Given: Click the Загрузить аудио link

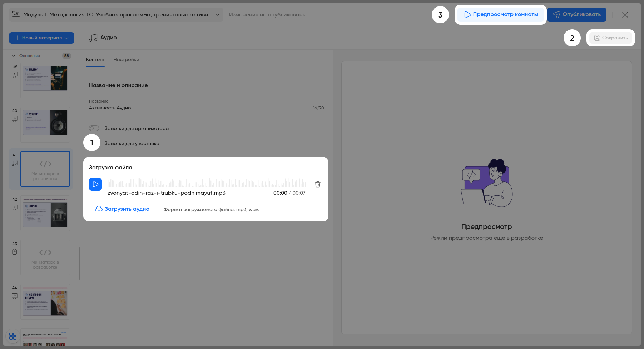Looking at the screenshot, I should (x=122, y=209).
